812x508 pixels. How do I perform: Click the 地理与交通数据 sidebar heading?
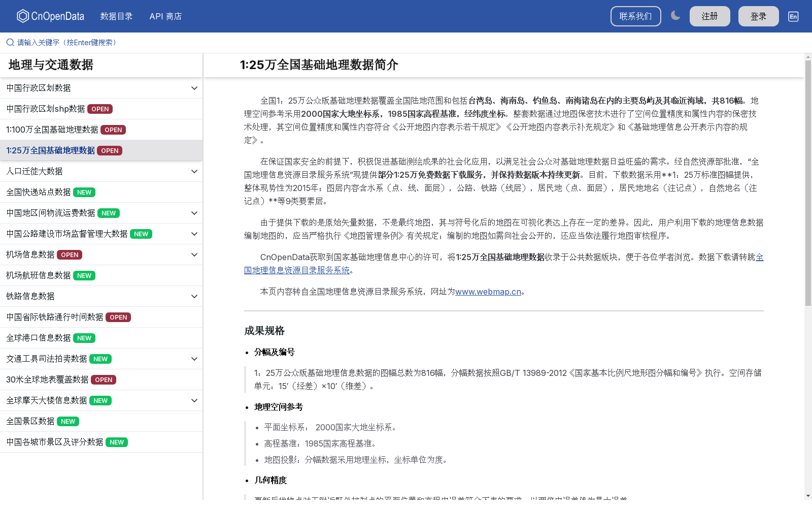tap(51, 65)
